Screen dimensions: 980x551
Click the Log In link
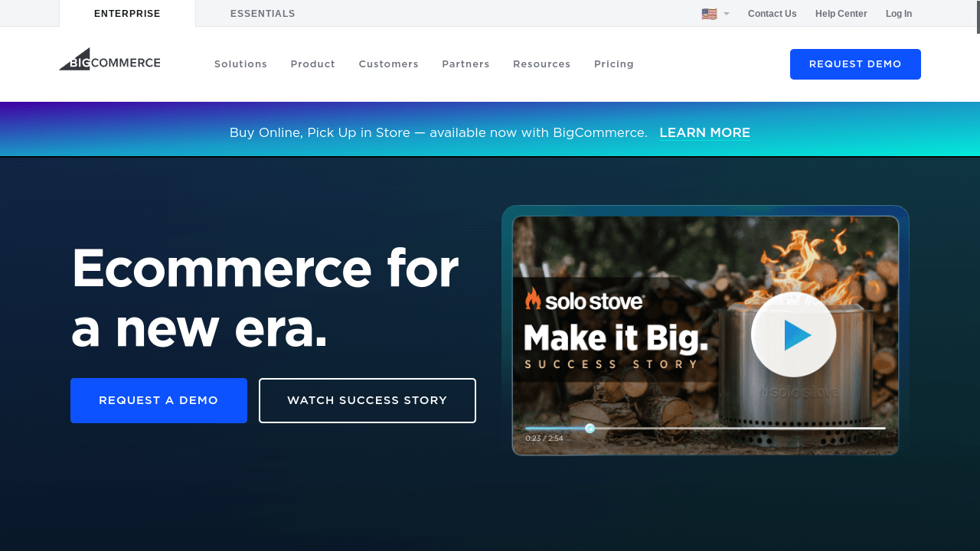click(x=899, y=14)
